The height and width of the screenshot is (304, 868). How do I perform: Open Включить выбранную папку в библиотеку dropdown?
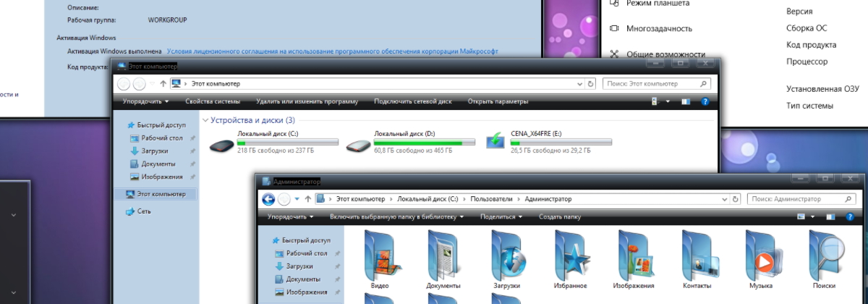click(x=396, y=216)
